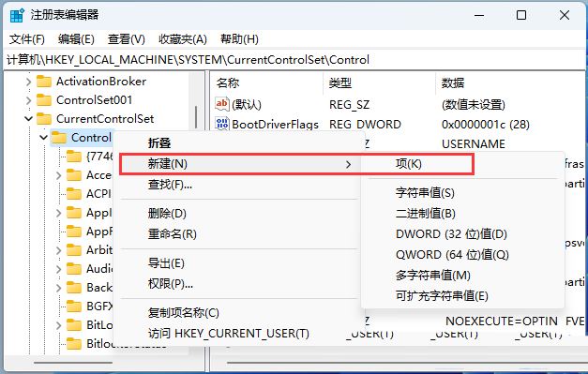Click the USERNAME data cell
Viewport: 588px width, 374px height.
click(x=474, y=144)
